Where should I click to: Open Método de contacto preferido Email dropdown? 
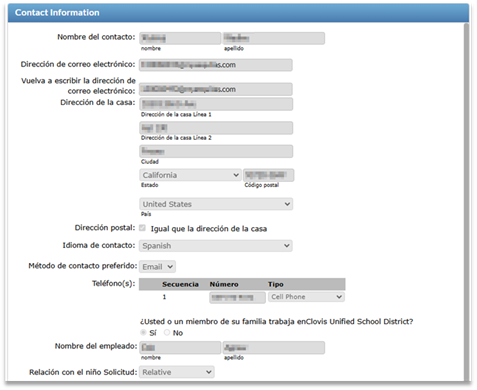[157, 267]
